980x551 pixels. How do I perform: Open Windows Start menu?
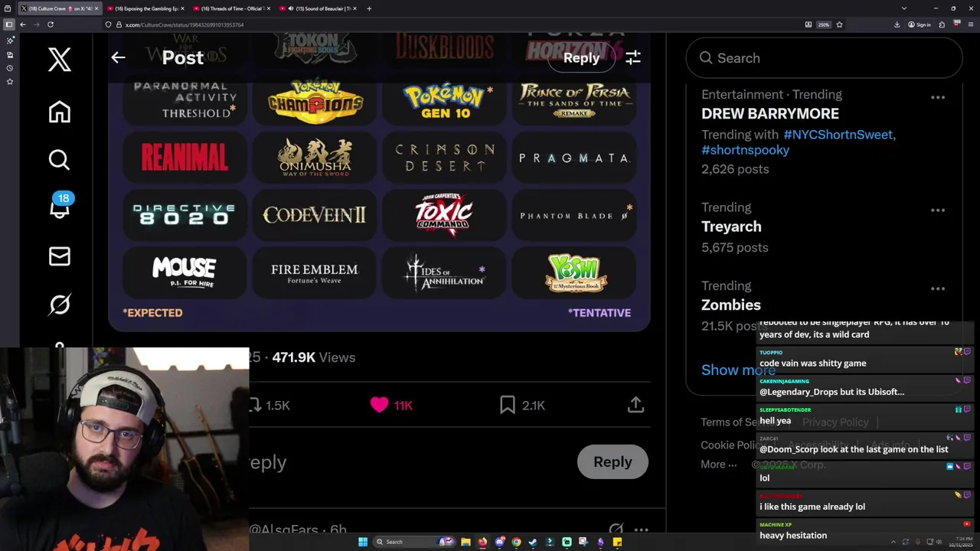coord(363,542)
